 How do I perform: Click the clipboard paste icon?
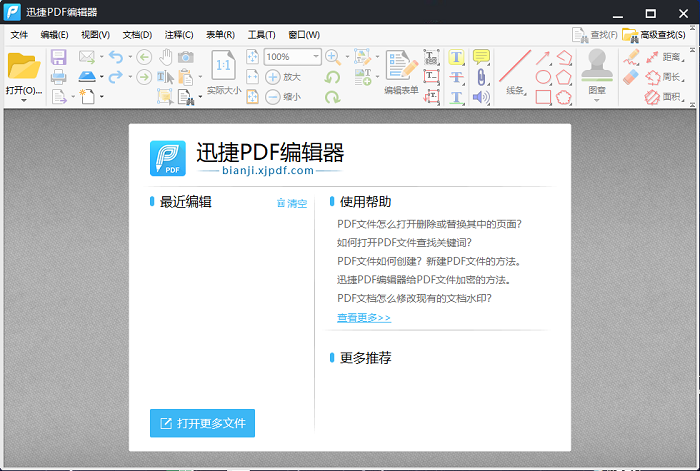click(185, 77)
